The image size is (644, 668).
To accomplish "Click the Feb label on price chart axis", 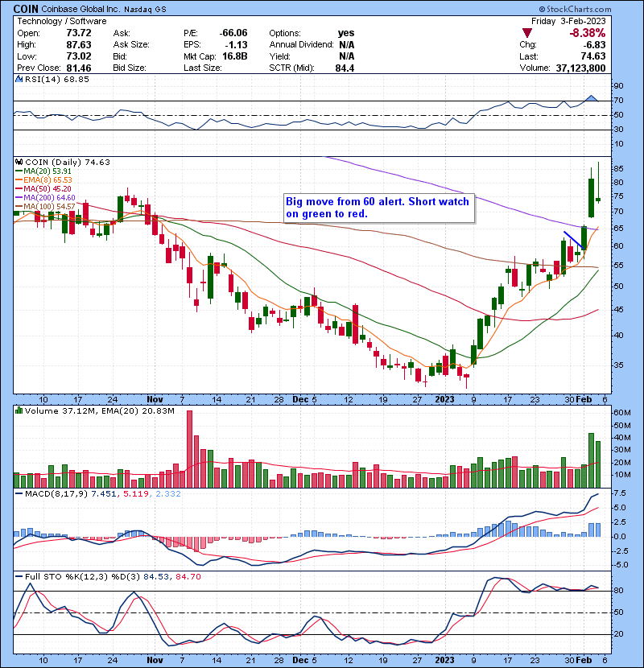I will (x=584, y=400).
